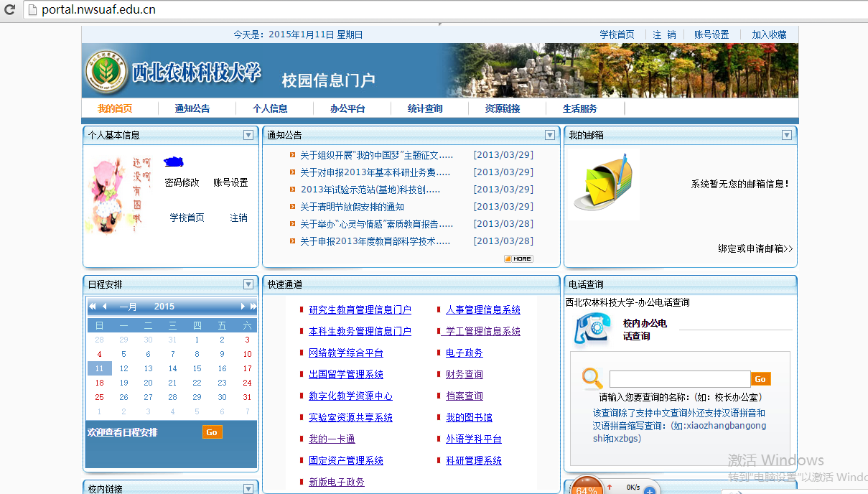Collapse the 校内链接 panel
Viewport: 868px width, 494px height.
pyautogui.click(x=248, y=489)
